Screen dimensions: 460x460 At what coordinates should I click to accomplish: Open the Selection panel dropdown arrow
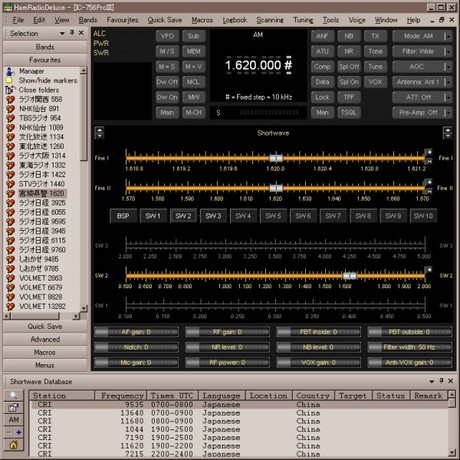(62, 33)
